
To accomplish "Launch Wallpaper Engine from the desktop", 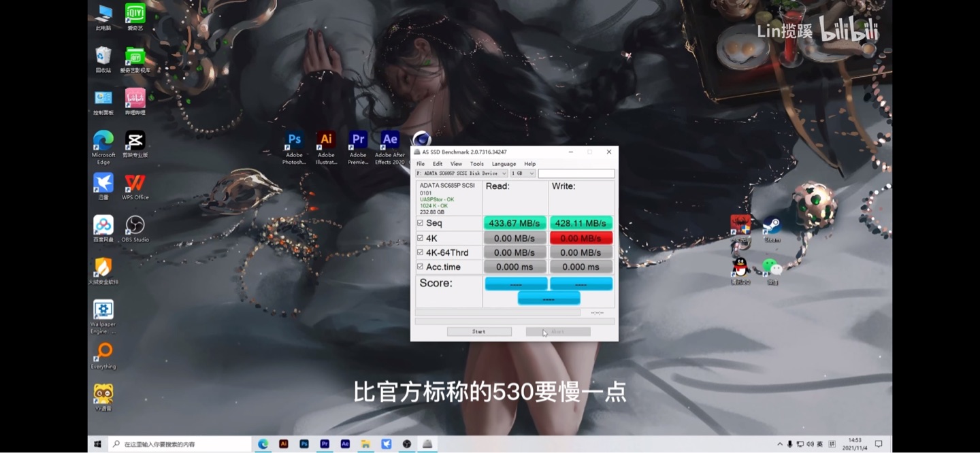I will coord(103,316).
